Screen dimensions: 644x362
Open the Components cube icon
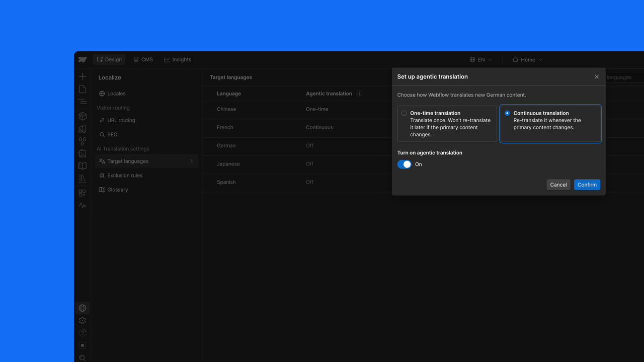coord(83,116)
